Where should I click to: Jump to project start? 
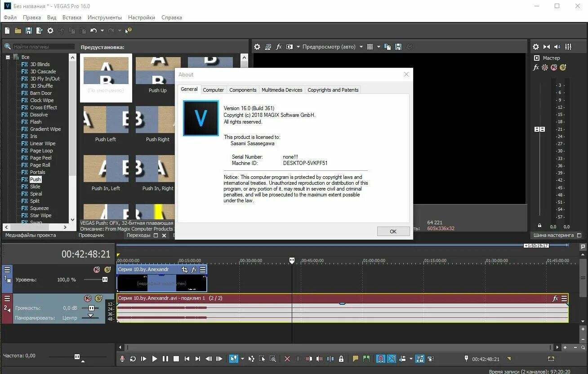coord(187,359)
